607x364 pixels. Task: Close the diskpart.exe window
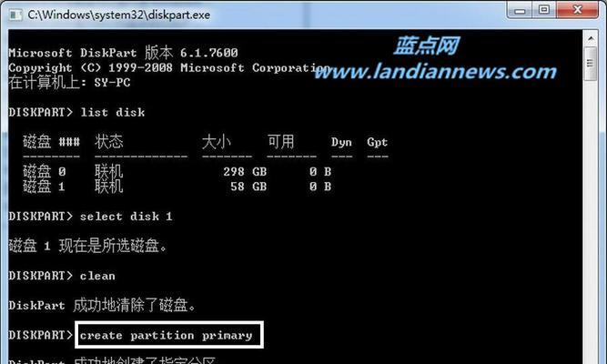(577, 10)
